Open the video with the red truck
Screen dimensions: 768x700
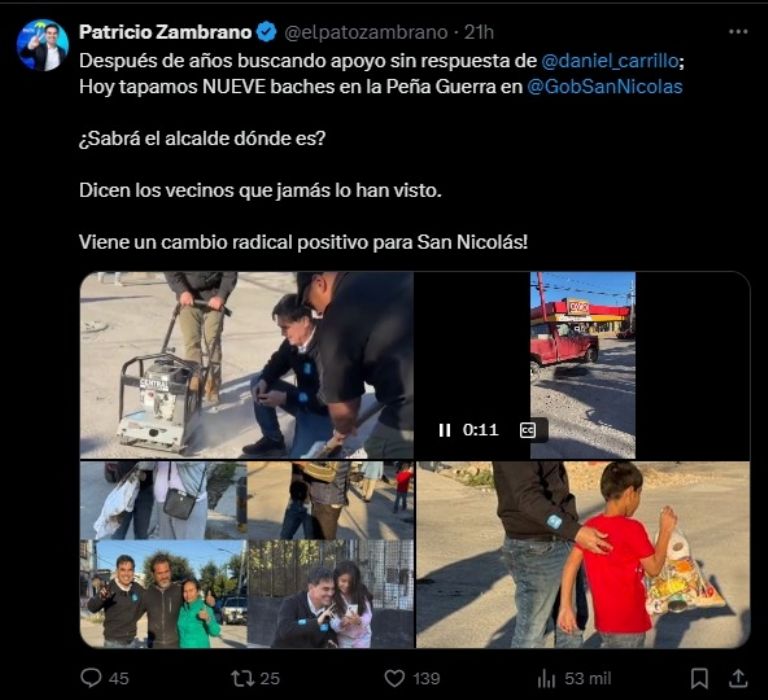click(x=583, y=365)
